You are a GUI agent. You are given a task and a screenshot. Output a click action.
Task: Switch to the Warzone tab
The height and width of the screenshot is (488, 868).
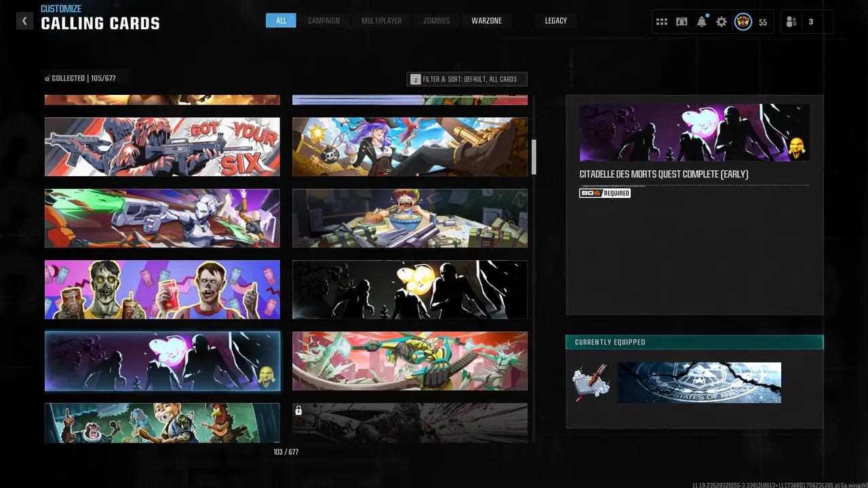point(486,21)
